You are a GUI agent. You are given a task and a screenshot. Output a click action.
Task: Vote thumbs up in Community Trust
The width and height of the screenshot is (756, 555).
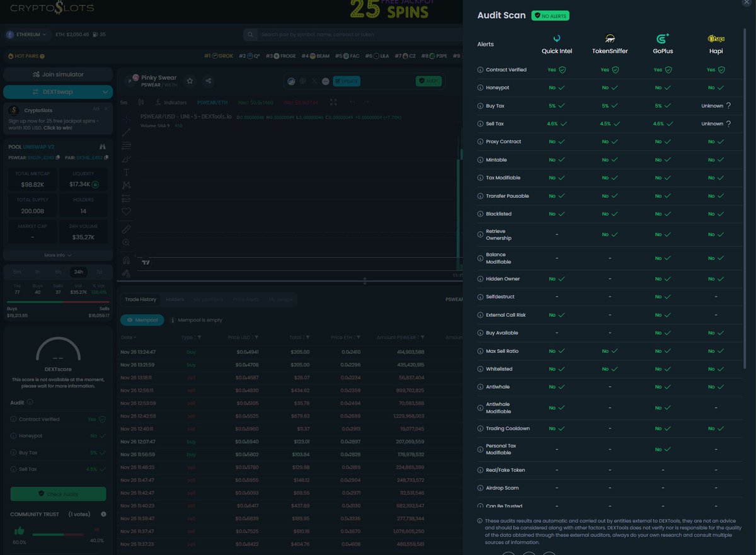coord(19,531)
